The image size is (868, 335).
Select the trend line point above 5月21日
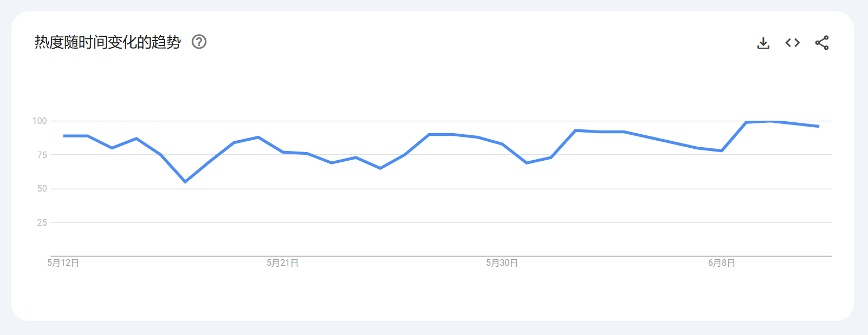click(283, 152)
